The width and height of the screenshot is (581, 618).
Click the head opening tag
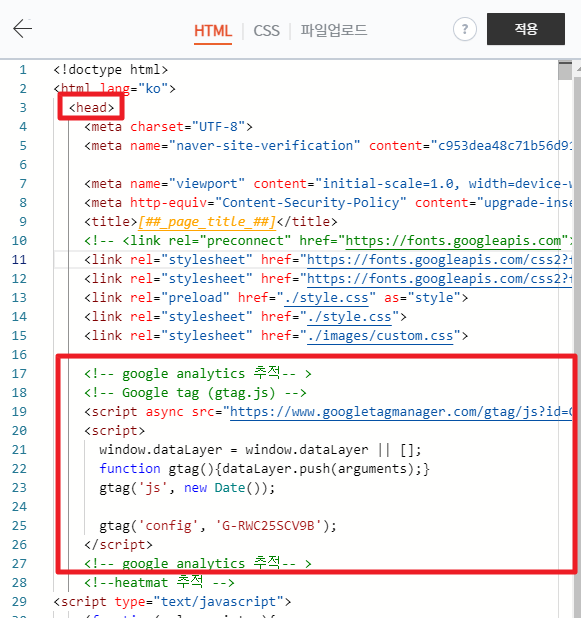pyautogui.click(x=91, y=108)
